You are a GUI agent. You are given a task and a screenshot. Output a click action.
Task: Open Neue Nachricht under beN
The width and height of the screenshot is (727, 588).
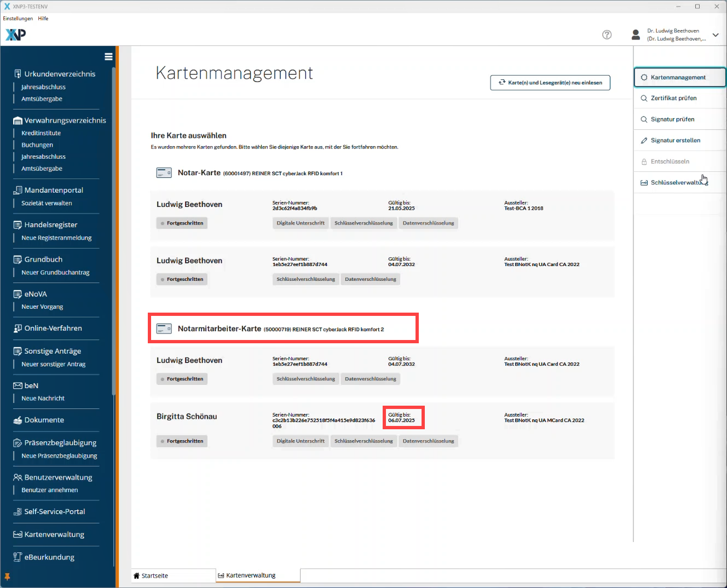coord(43,398)
